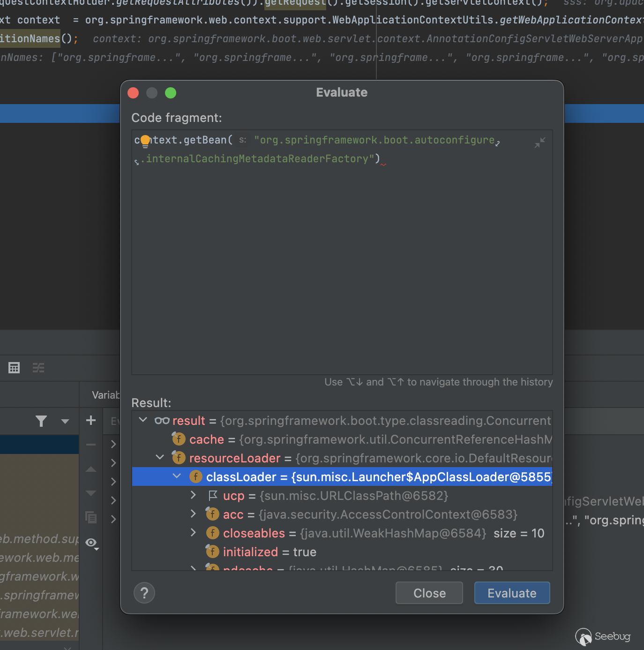
Task: Open help with the question mark button
Action: [x=144, y=593]
